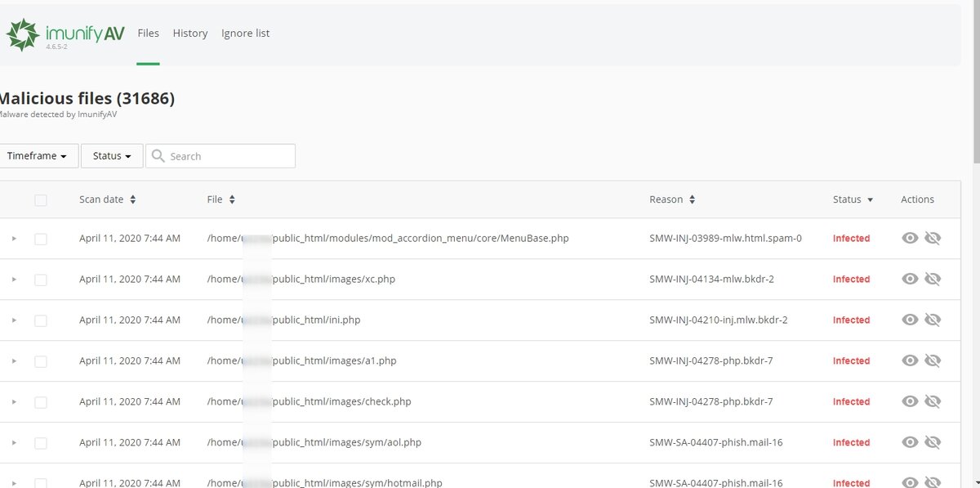View the hotmail.php infected file

pyautogui.click(x=910, y=482)
